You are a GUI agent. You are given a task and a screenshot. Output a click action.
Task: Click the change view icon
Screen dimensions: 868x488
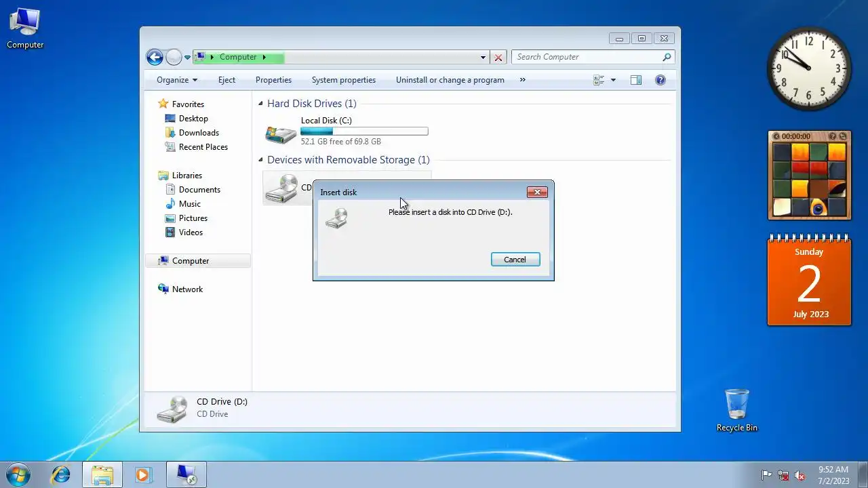[x=599, y=80]
